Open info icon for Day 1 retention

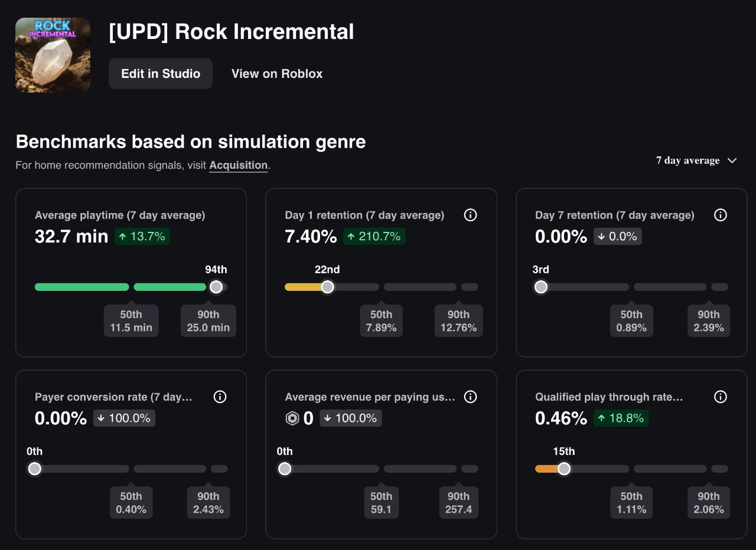click(470, 215)
